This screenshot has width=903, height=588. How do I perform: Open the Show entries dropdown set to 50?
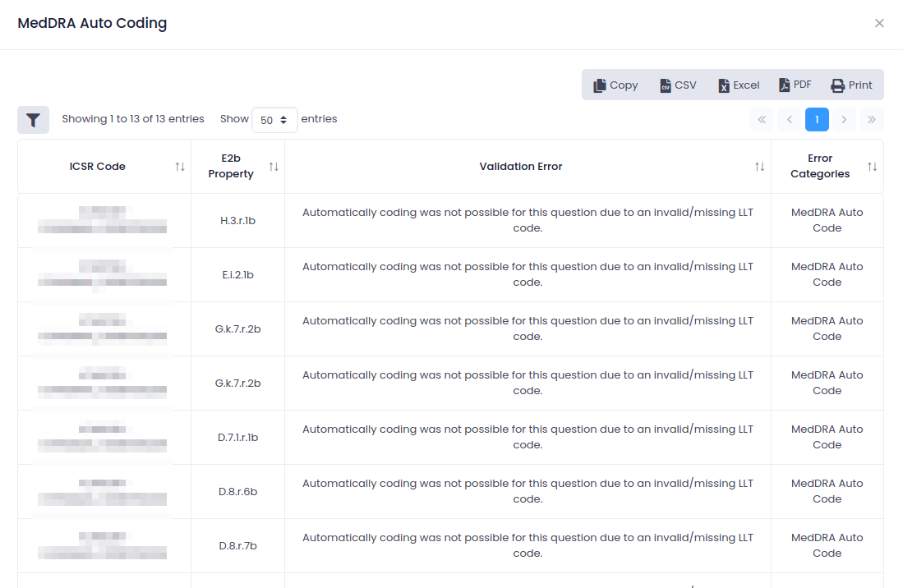click(x=274, y=120)
